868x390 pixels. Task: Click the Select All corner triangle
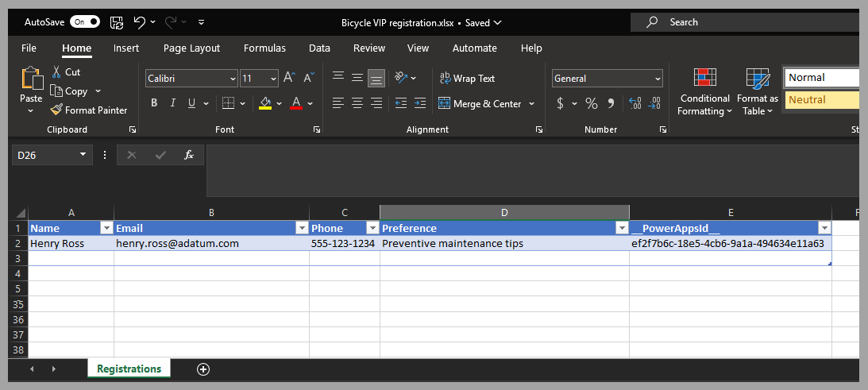(19, 213)
